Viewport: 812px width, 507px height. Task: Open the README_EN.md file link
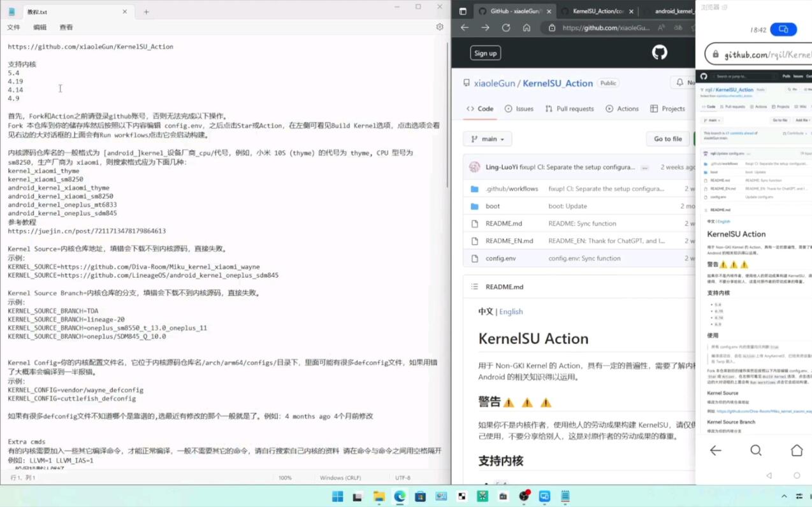pyautogui.click(x=509, y=241)
